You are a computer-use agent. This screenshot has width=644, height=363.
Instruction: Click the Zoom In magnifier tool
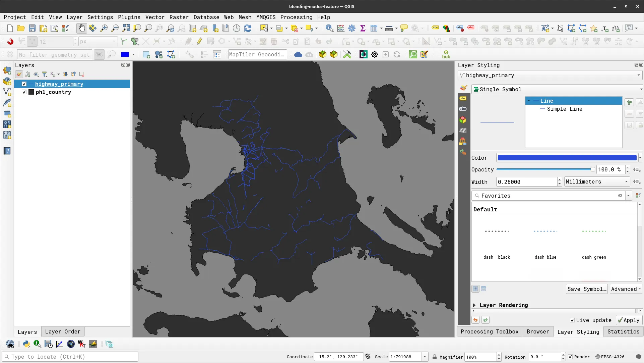click(x=104, y=29)
